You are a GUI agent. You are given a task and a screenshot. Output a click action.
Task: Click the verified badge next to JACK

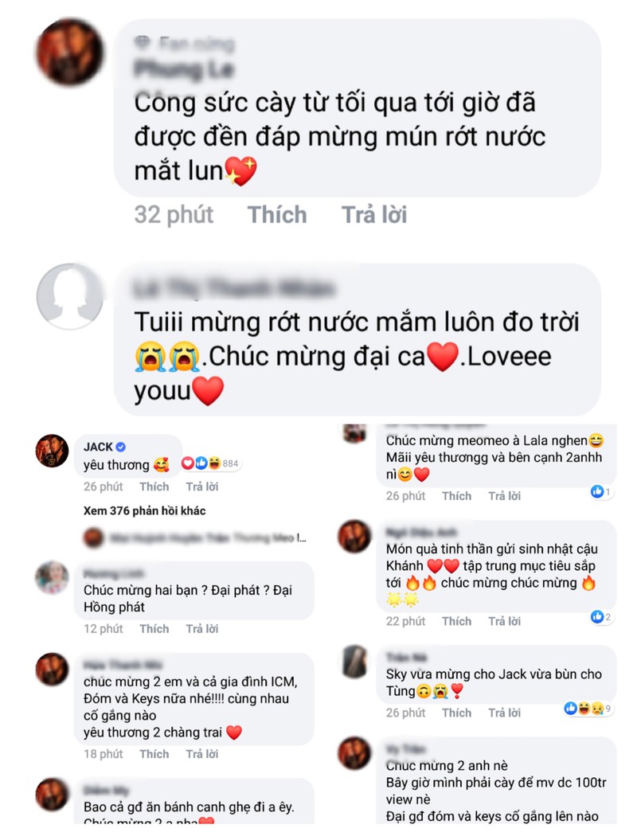[120, 447]
